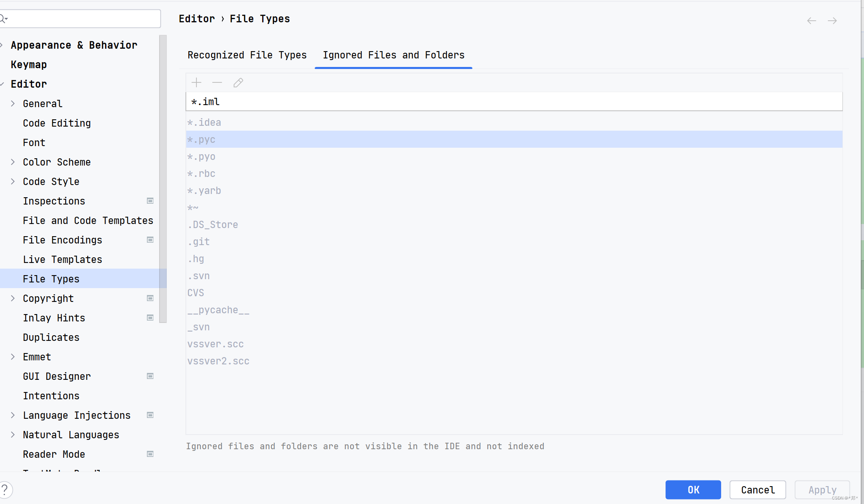Click the add (+) icon to add entry

(x=196, y=82)
